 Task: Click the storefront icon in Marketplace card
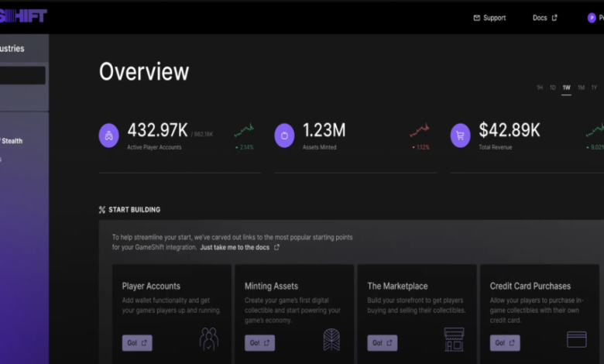(x=454, y=339)
